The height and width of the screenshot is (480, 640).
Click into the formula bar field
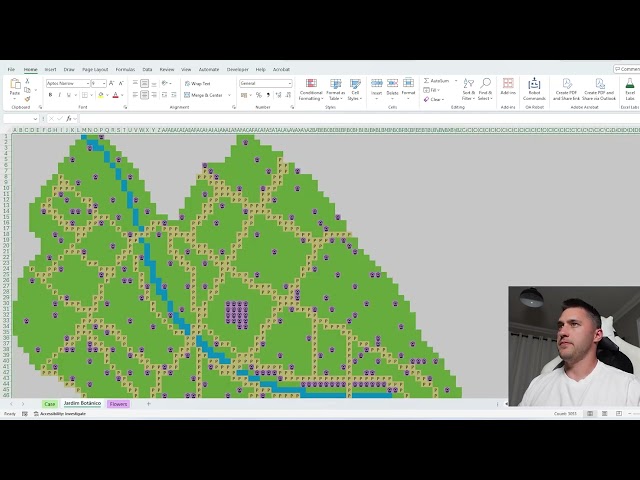tap(359, 118)
